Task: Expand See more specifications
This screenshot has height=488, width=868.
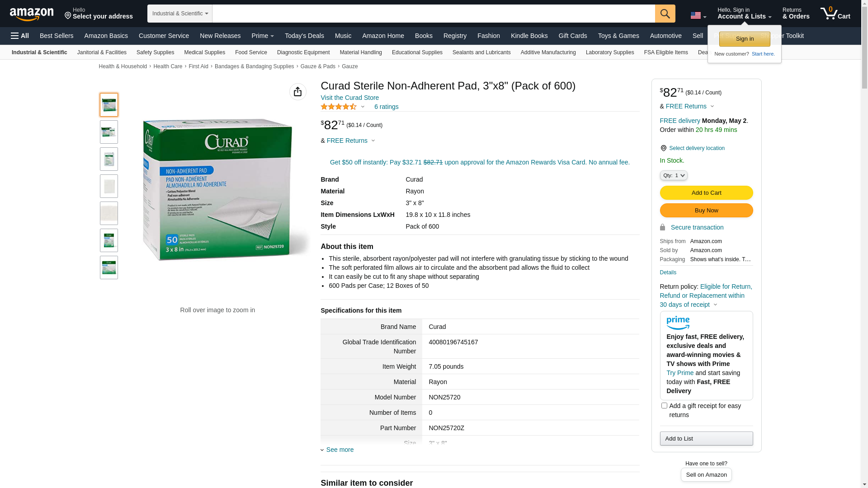Action: pyautogui.click(x=340, y=450)
